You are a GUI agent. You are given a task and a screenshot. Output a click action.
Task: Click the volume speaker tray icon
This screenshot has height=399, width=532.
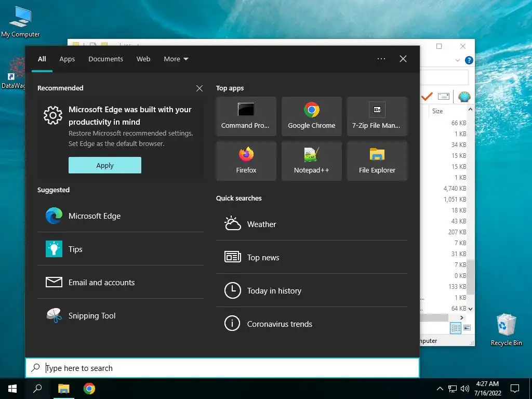[x=464, y=389]
